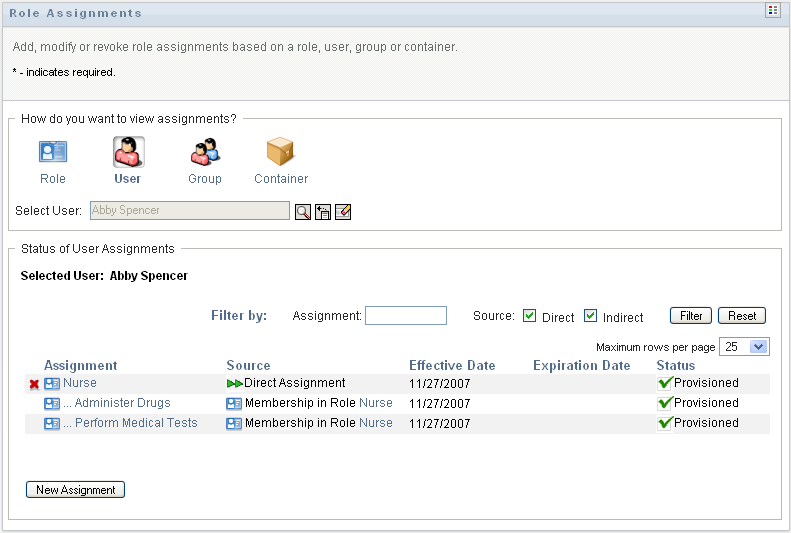Uncheck the Indirect source checkbox
Screen dimensions: 791x533
591,316
